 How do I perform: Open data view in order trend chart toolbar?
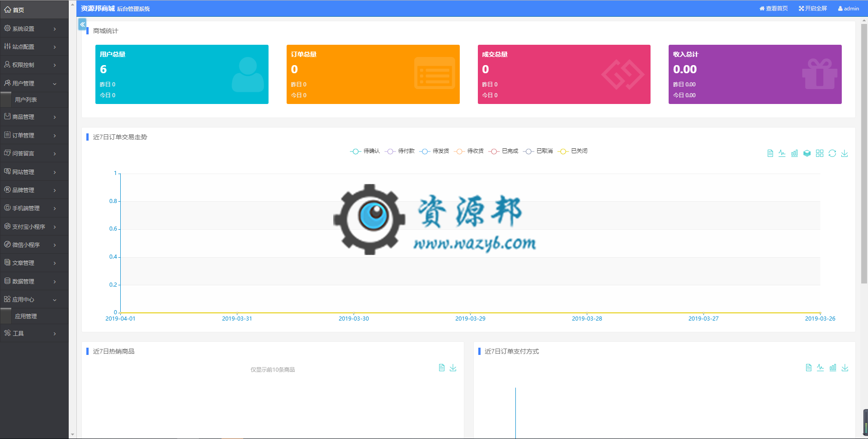point(770,154)
